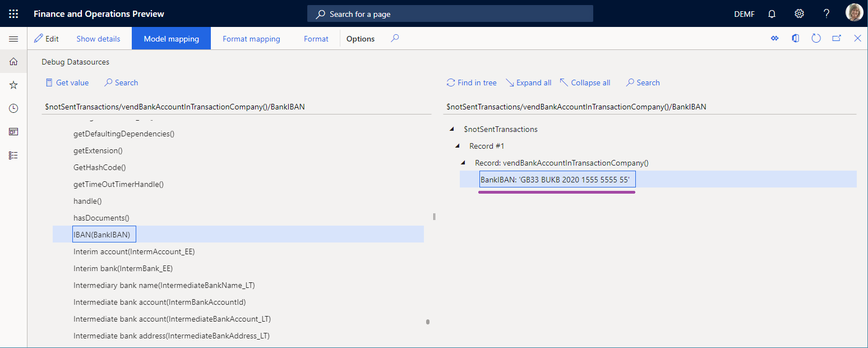Click the Get value button
This screenshot has width=868, height=348.
(67, 83)
